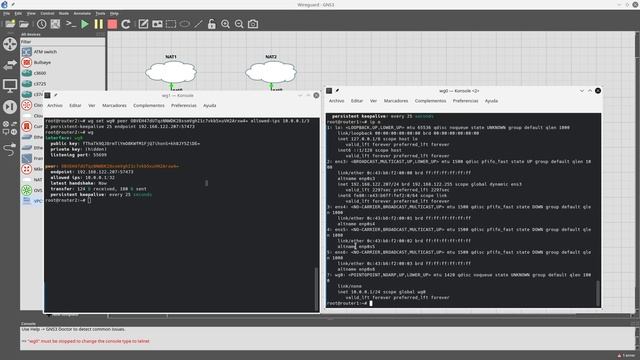Open Ver menu in wg0 Konsole

(373, 101)
